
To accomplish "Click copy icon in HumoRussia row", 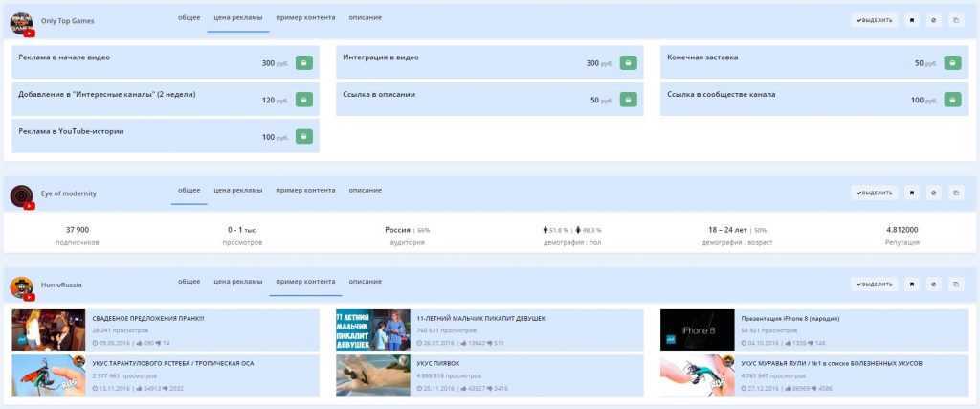I will pos(955,284).
